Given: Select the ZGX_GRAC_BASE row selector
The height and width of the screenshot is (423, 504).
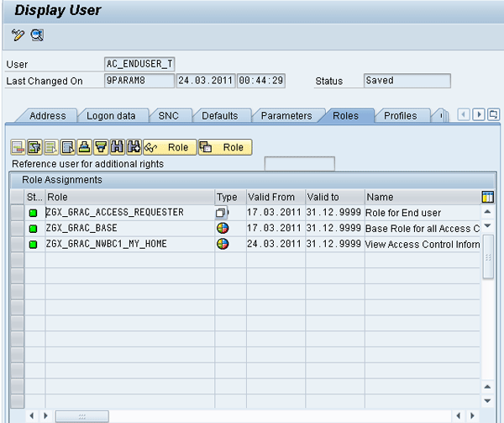Looking at the screenshot, I should [x=17, y=229].
